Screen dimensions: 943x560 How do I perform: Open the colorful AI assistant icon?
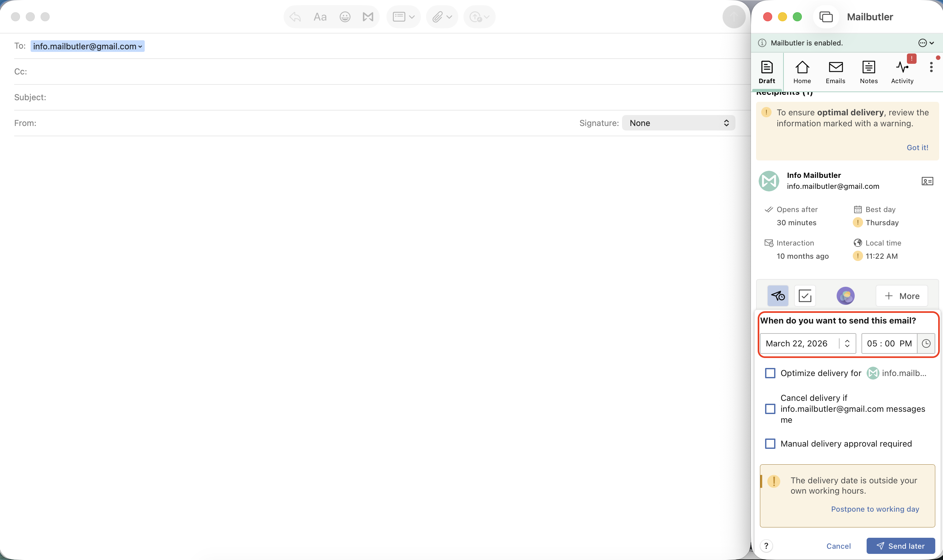845,295
